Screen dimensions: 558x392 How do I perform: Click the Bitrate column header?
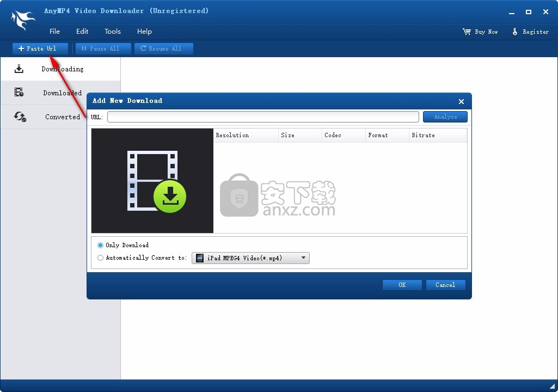(438, 136)
